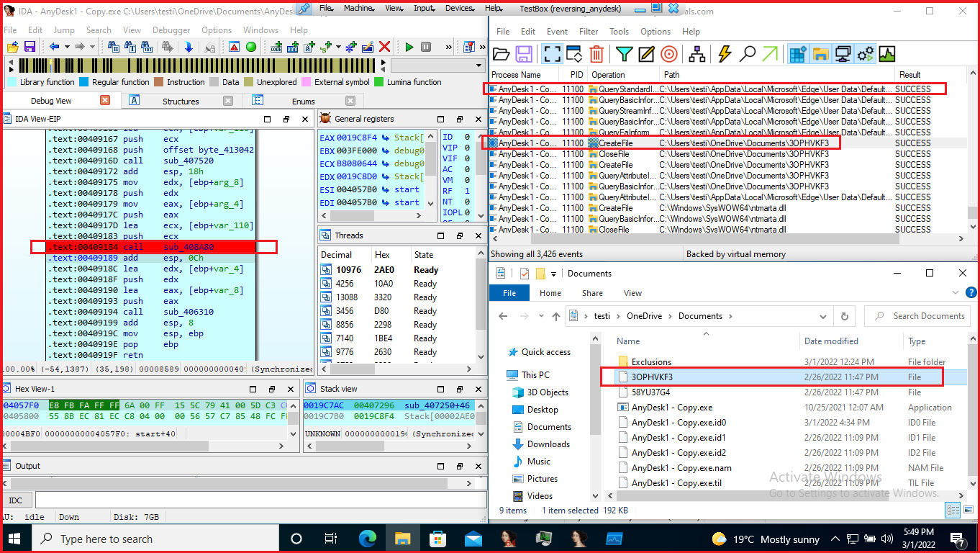The image size is (980, 553).
Task: Click Process Monitor red target icon
Action: [669, 54]
